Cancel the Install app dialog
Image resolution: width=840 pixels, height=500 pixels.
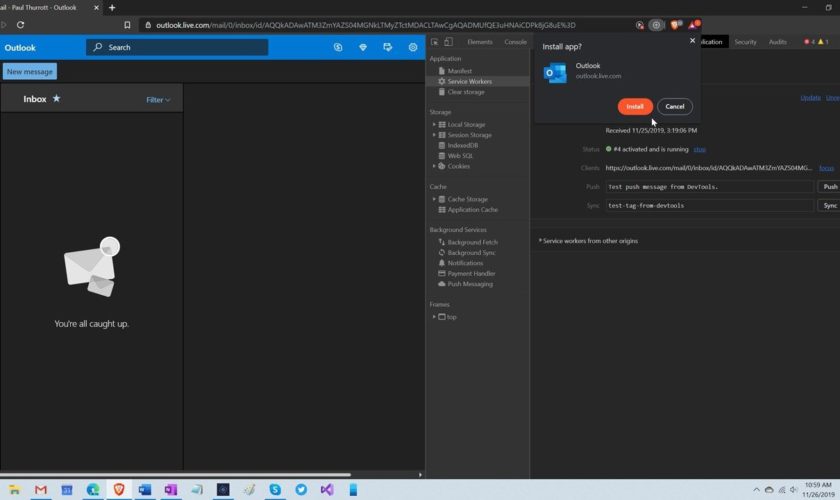point(675,107)
